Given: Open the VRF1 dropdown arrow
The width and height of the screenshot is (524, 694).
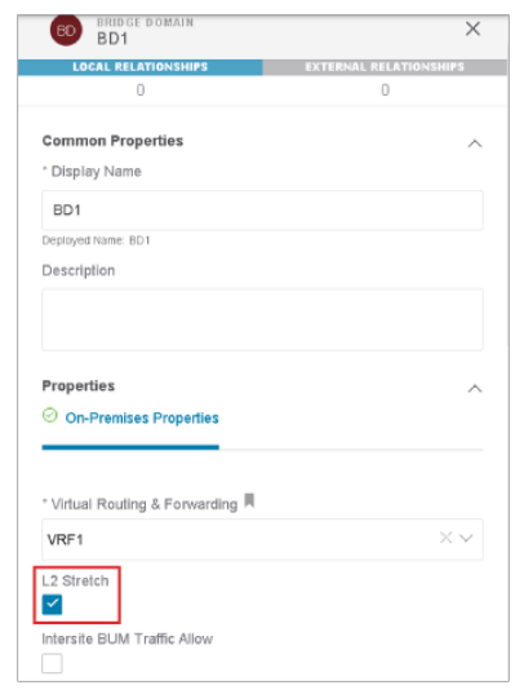Looking at the screenshot, I should click(466, 538).
